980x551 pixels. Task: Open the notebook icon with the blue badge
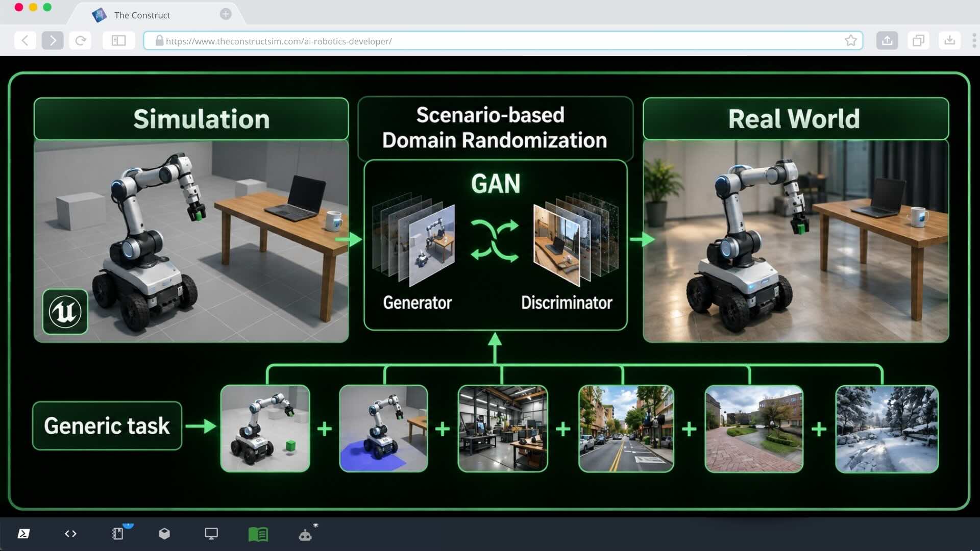(118, 534)
